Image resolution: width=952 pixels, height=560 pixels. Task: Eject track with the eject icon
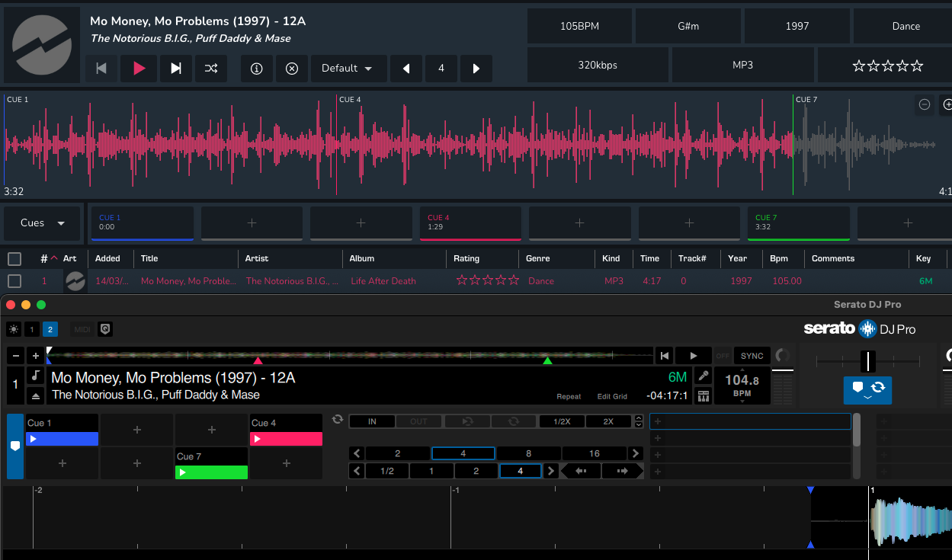pos(36,395)
